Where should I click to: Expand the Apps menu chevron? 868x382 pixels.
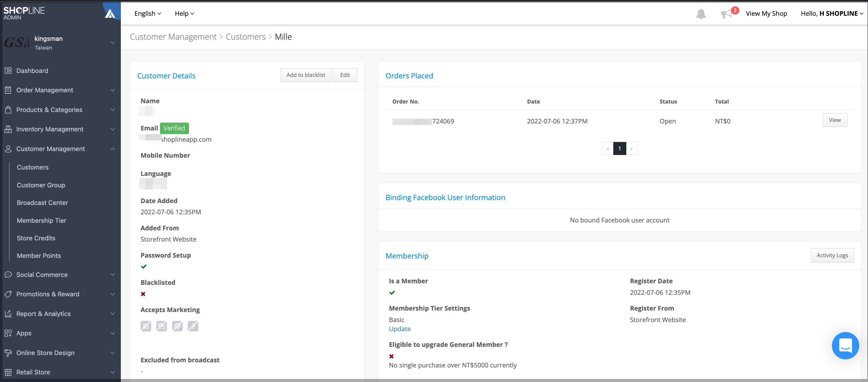point(113,333)
